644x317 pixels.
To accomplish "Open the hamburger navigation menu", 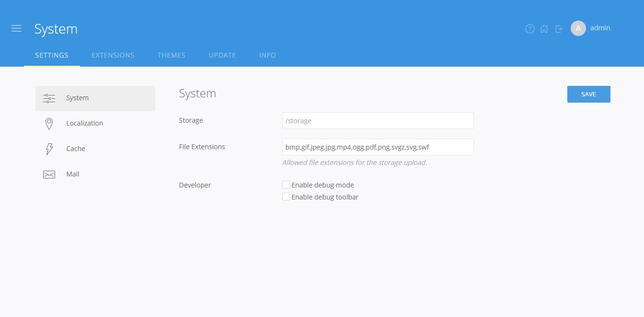I will [x=16, y=29].
